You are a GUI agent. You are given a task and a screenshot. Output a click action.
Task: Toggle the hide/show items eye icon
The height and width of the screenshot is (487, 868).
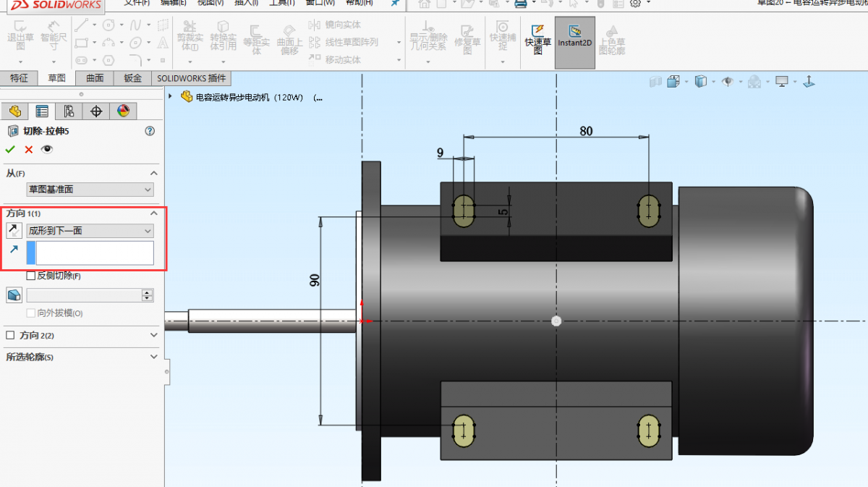tap(727, 82)
